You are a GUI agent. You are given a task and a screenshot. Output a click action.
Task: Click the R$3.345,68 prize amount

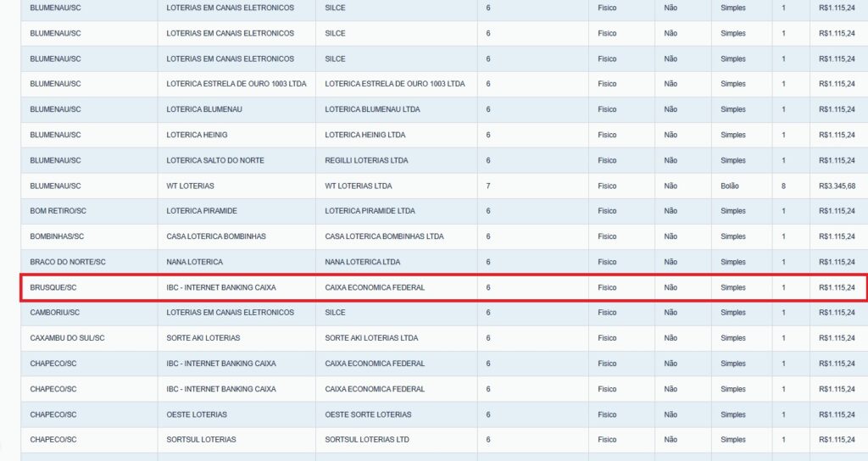coord(837,186)
